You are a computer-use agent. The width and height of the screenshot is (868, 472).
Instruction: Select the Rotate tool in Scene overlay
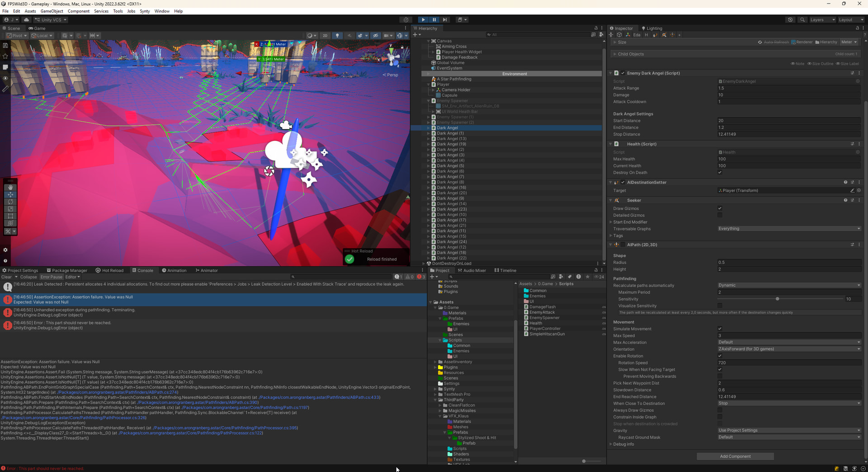(x=10, y=202)
